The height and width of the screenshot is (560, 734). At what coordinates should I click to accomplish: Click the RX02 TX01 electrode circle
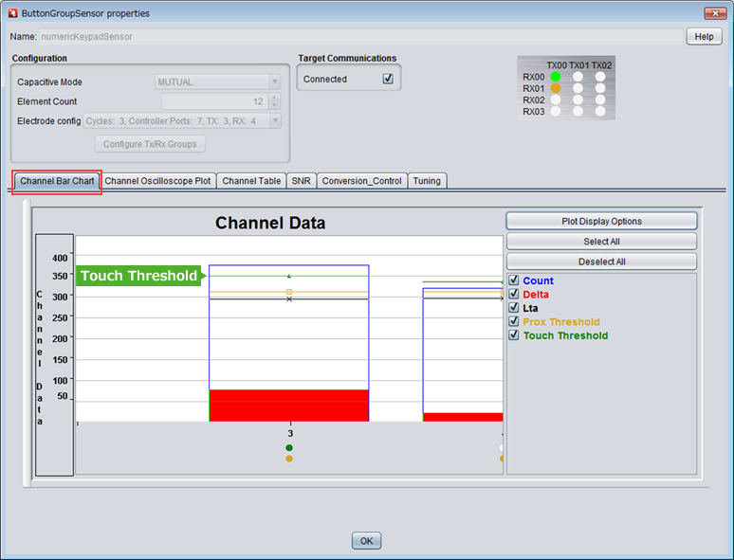point(578,99)
